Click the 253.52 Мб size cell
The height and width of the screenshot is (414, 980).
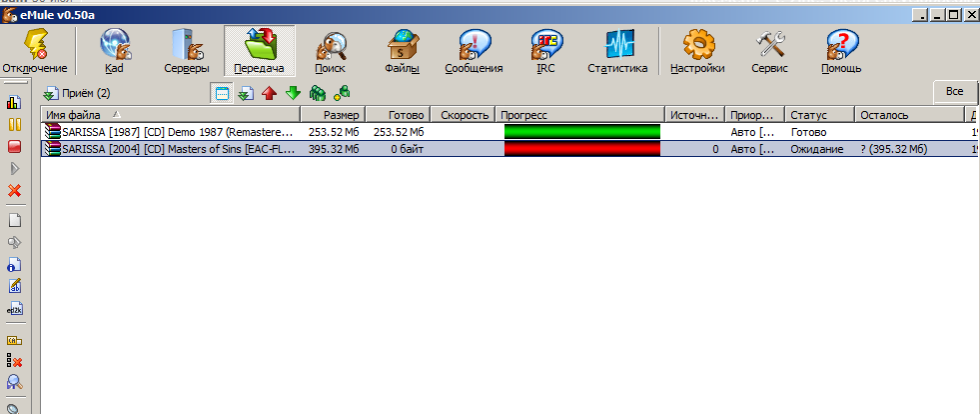click(x=334, y=132)
